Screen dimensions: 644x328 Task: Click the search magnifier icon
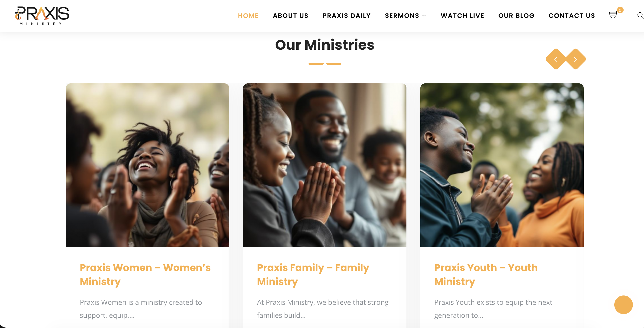pyautogui.click(x=640, y=15)
